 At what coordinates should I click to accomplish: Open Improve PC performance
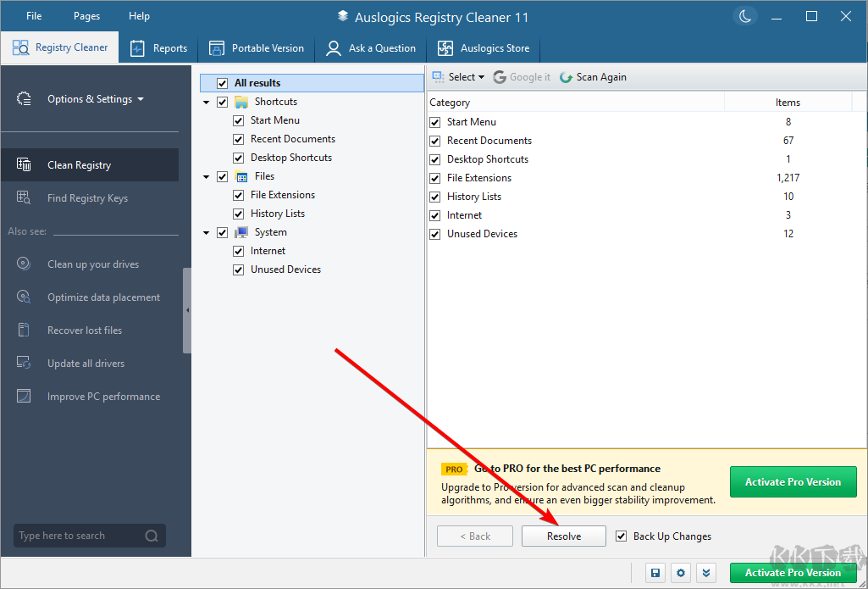[102, 396]
